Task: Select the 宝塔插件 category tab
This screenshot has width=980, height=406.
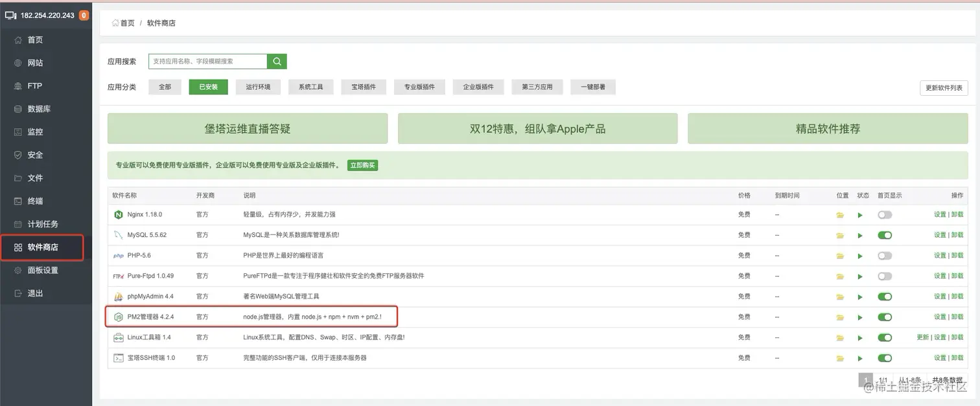Action: 364,87
